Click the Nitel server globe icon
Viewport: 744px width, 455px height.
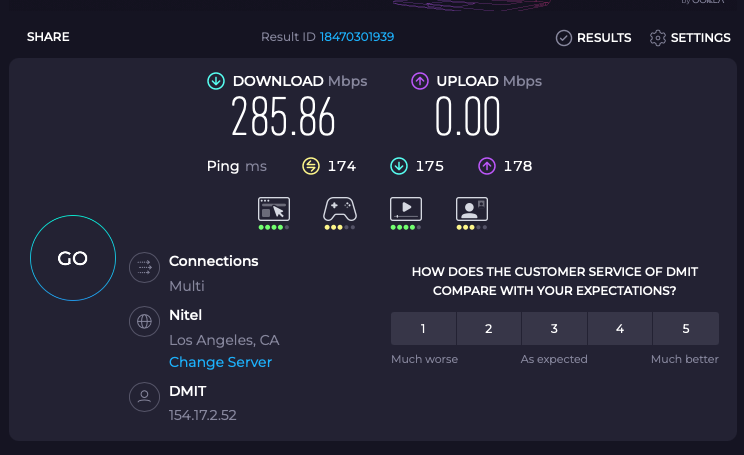coord(145,322)
